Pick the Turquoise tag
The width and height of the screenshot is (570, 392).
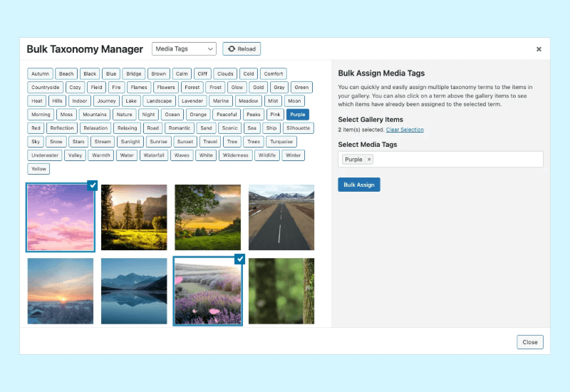click(x=281, y=142)
